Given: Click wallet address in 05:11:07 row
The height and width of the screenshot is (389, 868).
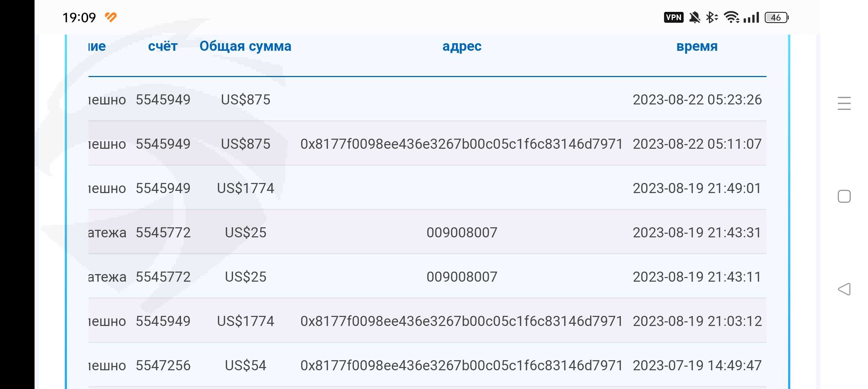Looking at the screenshot, I should (x=461, y=144).
